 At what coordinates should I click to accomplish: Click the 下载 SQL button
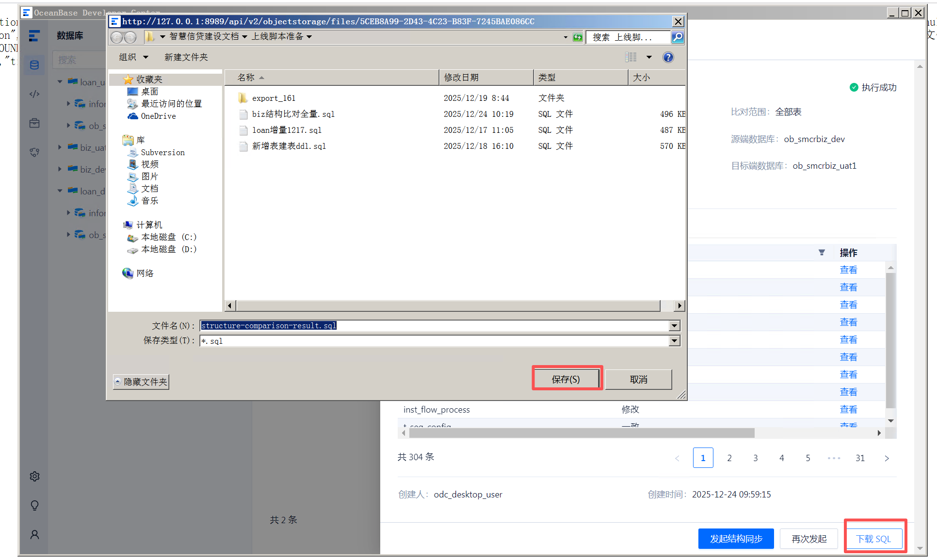pyautogui.click(x=873, y=539)
